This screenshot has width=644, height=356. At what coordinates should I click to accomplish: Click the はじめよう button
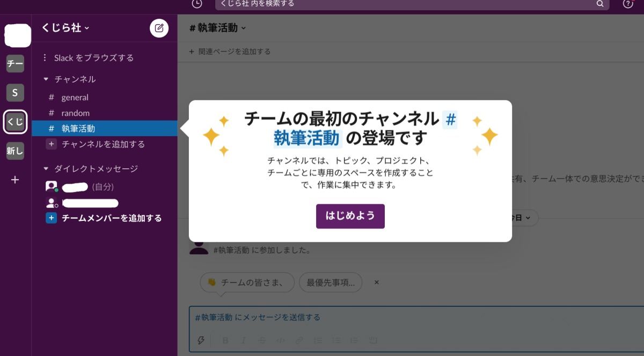coord(350,216)
